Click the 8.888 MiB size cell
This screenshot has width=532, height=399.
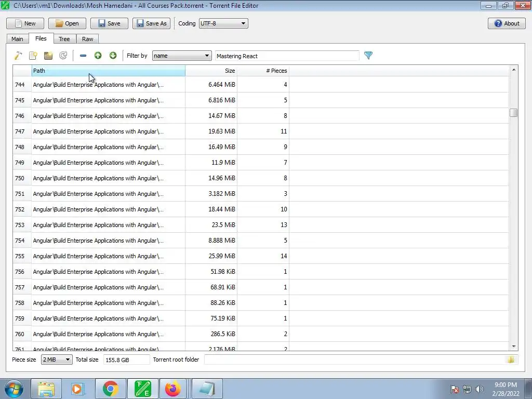[x=211, y=241]
